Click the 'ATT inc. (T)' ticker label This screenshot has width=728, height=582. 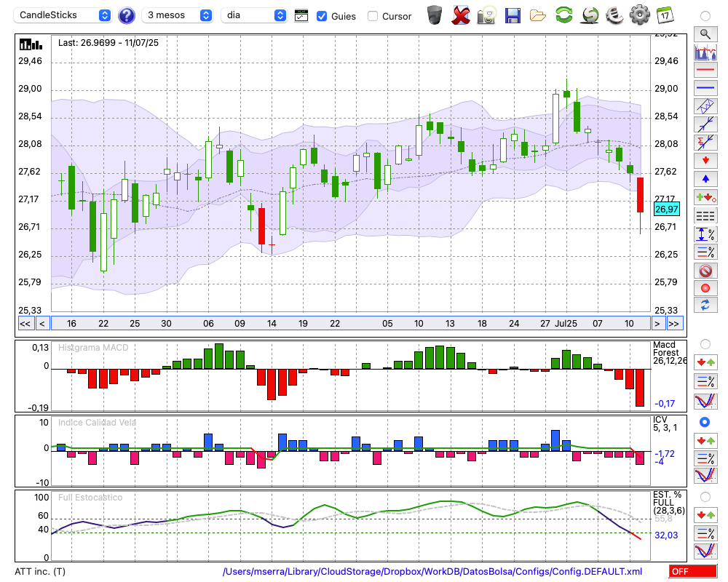[x=40, y=572]
